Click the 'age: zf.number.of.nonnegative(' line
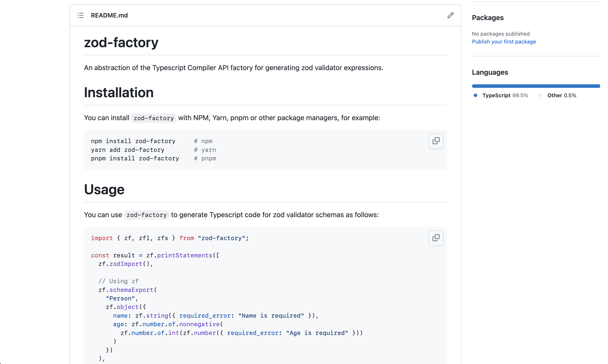This screenshot has width=608, height=364. [x=168, y=324]
